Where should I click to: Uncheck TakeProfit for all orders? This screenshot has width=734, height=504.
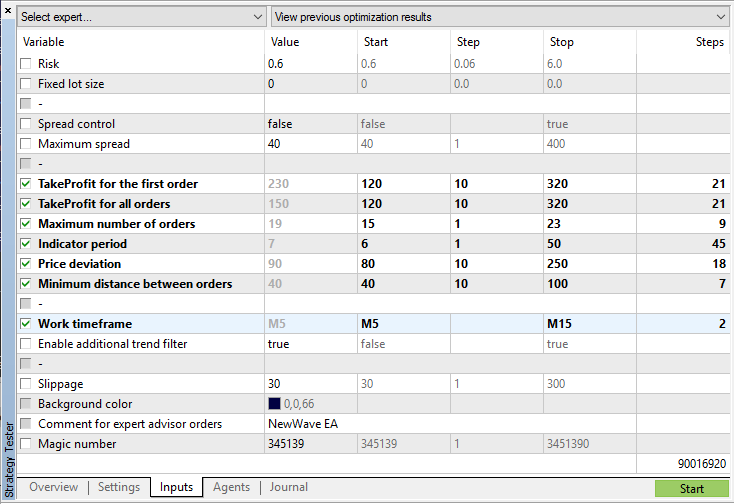coord(26,204)
